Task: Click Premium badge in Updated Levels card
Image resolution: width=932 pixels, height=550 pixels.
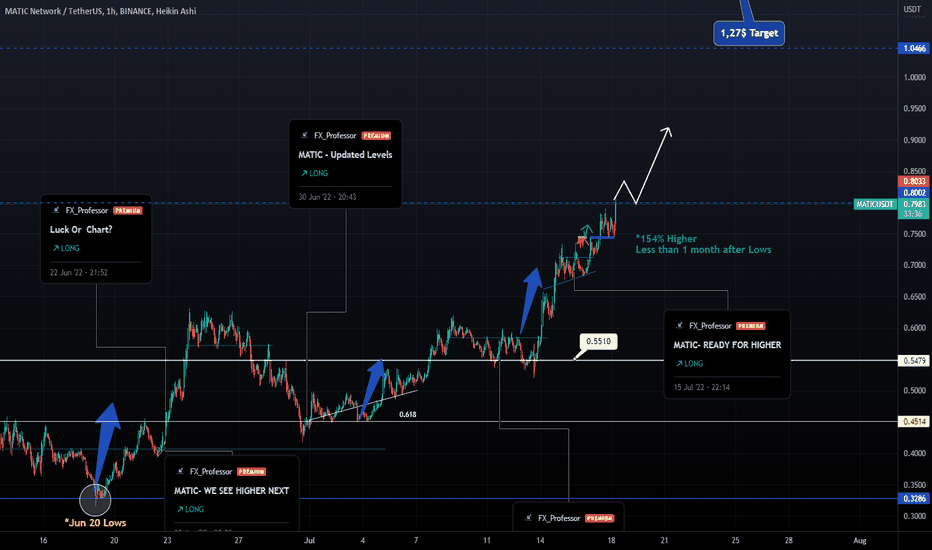Action: click(x=376, y=136)
